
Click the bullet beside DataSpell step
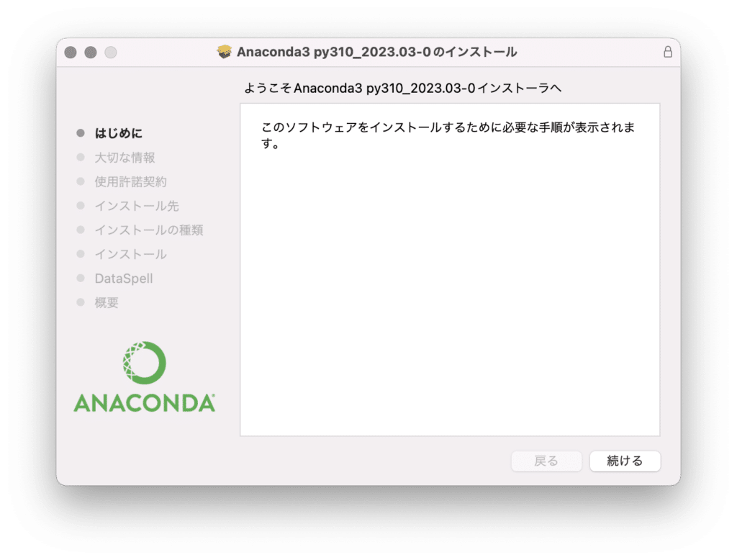tap(81, 279)
